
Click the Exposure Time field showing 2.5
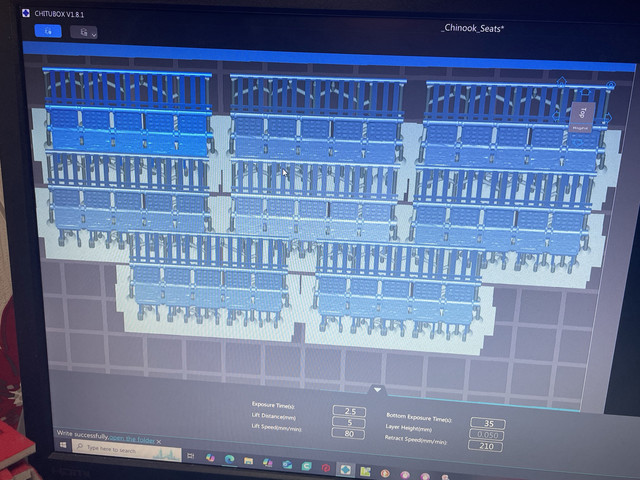tap(349, 411)
